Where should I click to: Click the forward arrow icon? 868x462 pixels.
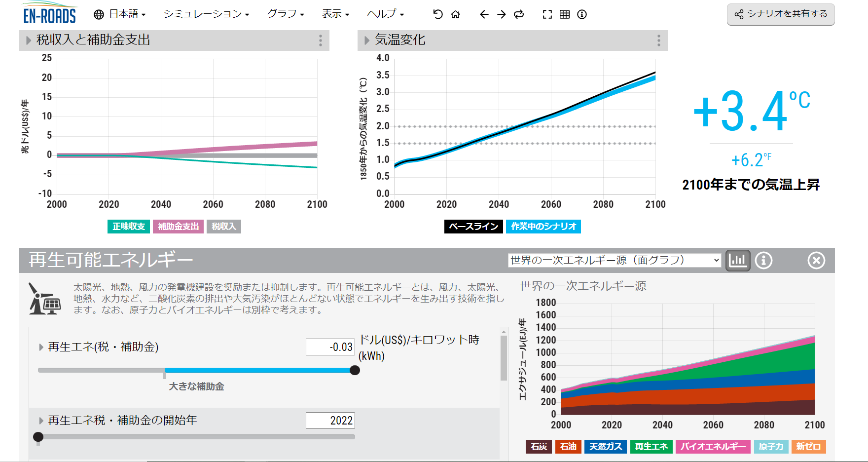pos(501,14)
